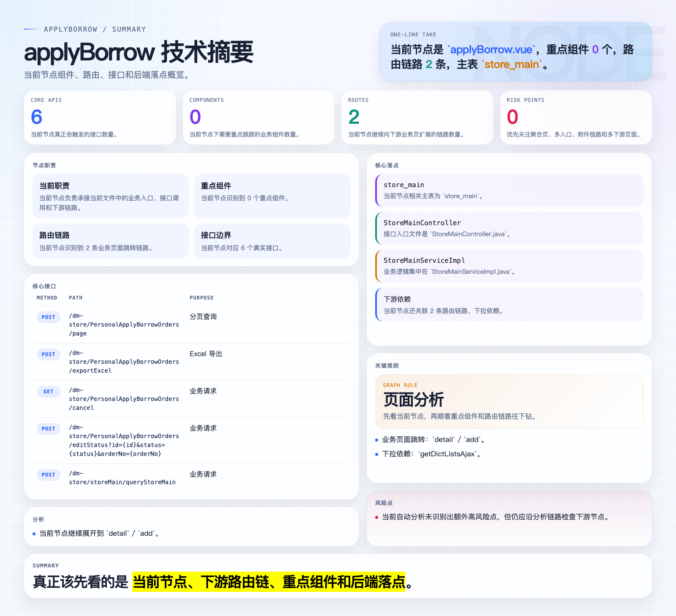This screenshot has width=676, height=616.
Task: Click the PATH column header
Action: pyautogui.click(x=76, y=298)
